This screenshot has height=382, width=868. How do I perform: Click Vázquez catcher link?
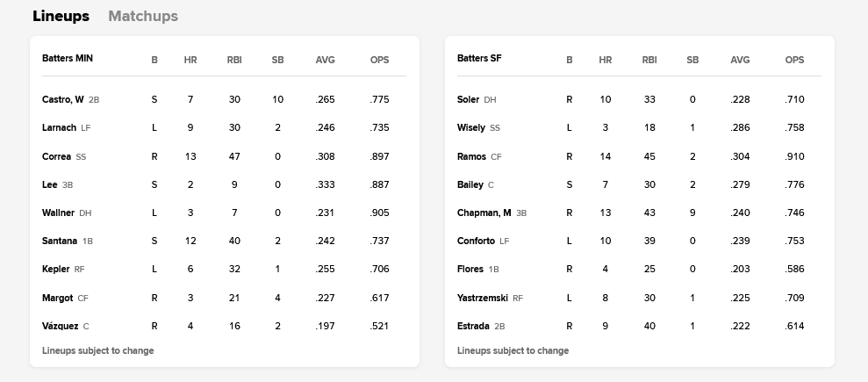(x=60, y=326)
